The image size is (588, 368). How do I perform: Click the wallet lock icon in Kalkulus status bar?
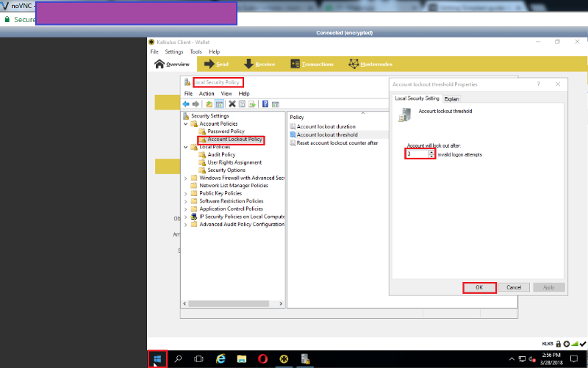click(559, 344)
